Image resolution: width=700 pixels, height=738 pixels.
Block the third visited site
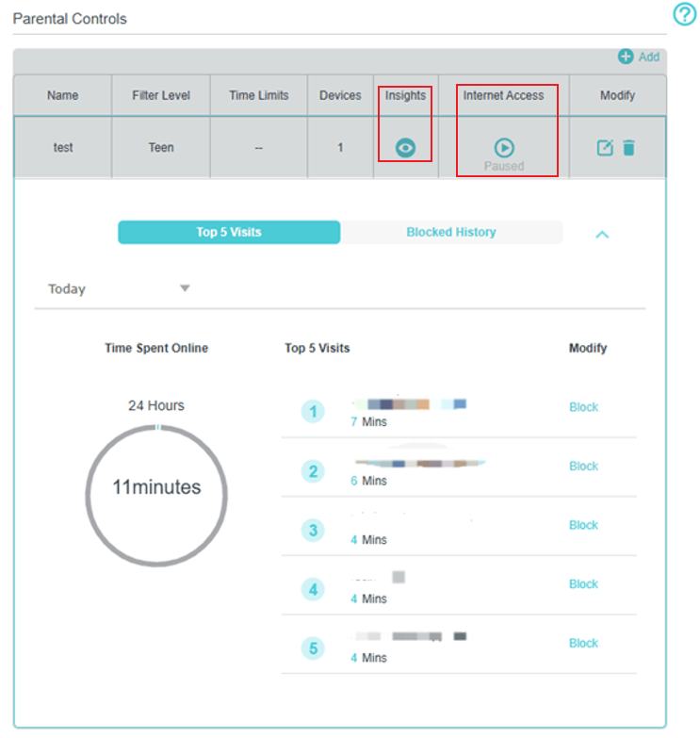pyautogui.click(x=583, y=525)
